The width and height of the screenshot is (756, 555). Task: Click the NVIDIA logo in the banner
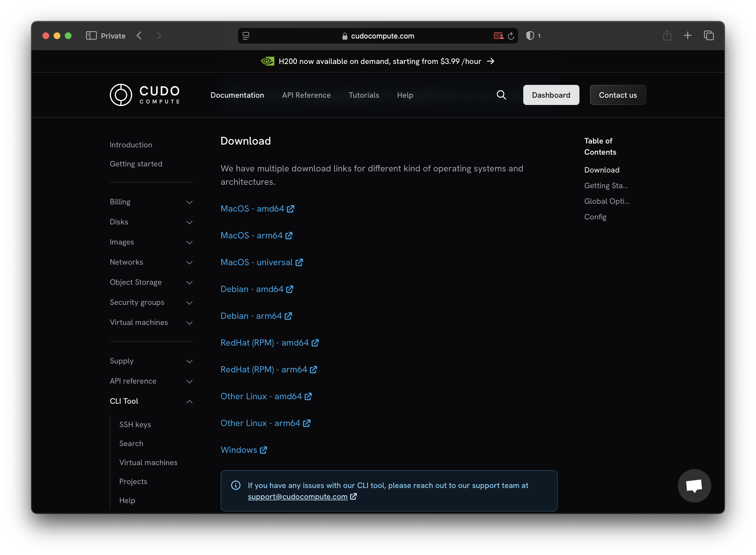click(268, 61)
